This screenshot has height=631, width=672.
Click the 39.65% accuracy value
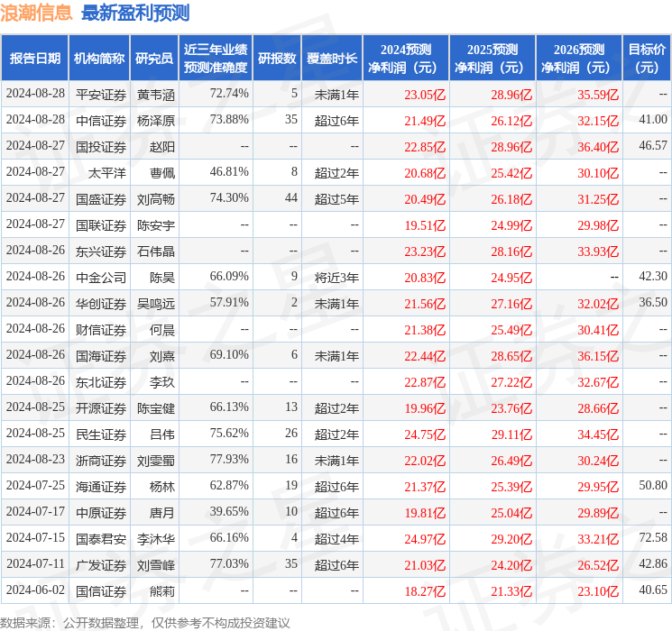click(229, 511)
